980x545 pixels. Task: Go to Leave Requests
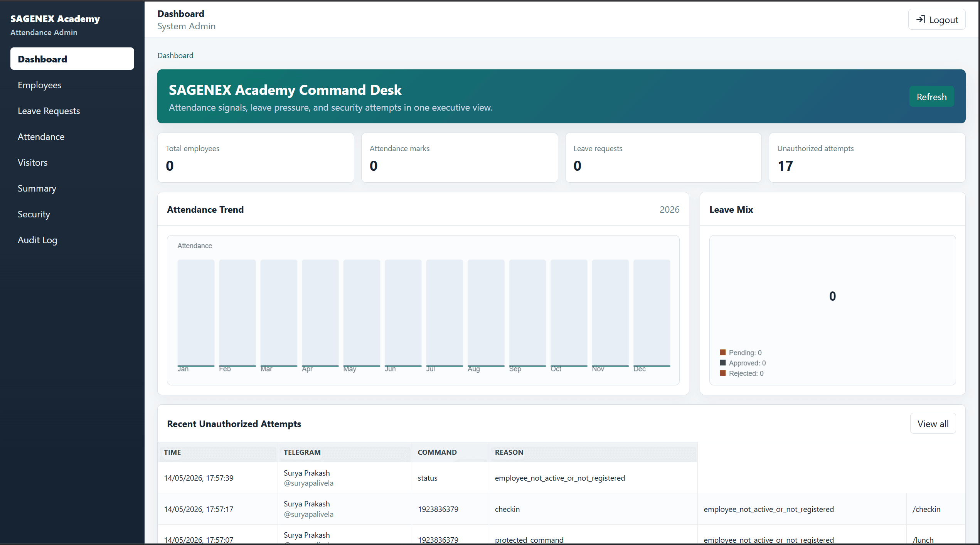(72, 111)
